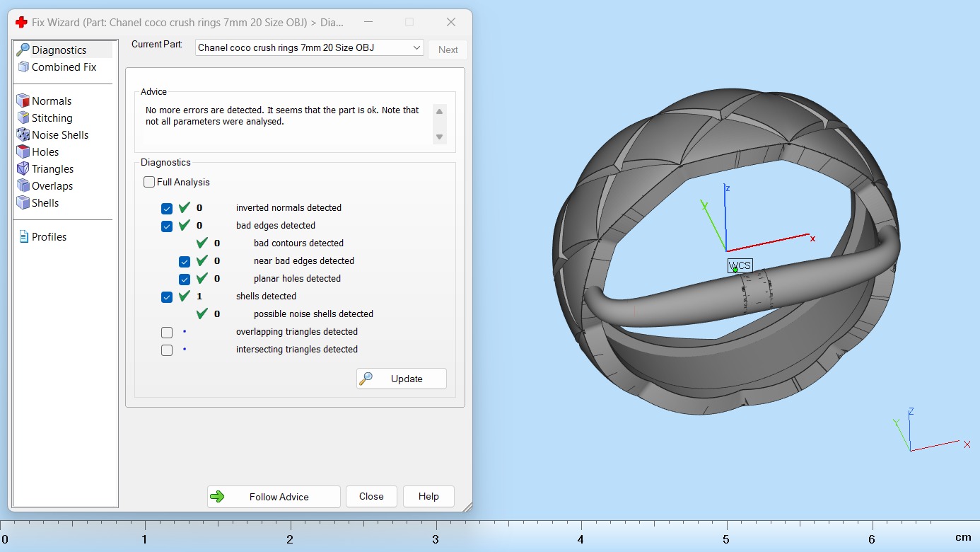Click the Shells icon in sidebar
This screenshot has width=980, height=552.
pos(23,203)
